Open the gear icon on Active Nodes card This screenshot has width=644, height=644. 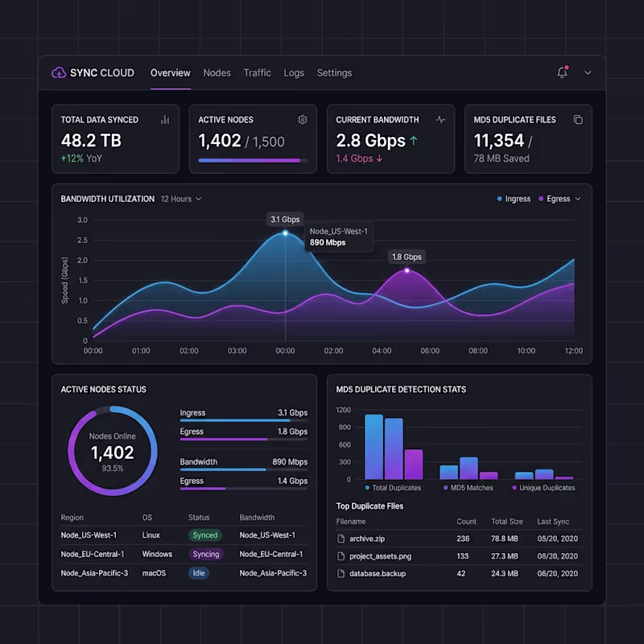pyautogui.click(x=303, y=119)
